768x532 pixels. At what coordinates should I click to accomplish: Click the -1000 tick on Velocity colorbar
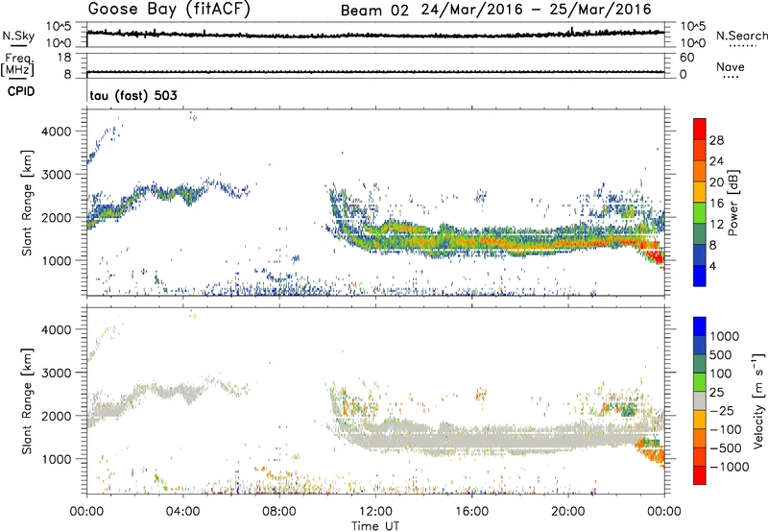729,467
